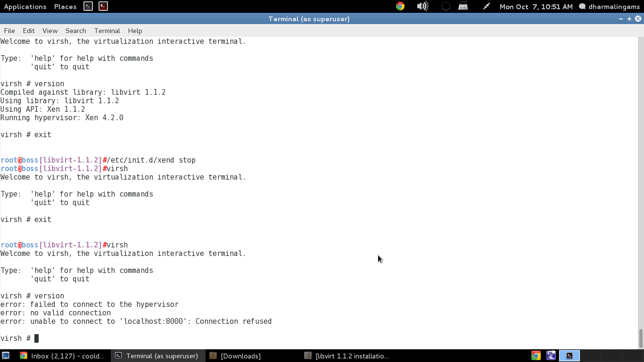Expand the Places menu

point(65,7)
